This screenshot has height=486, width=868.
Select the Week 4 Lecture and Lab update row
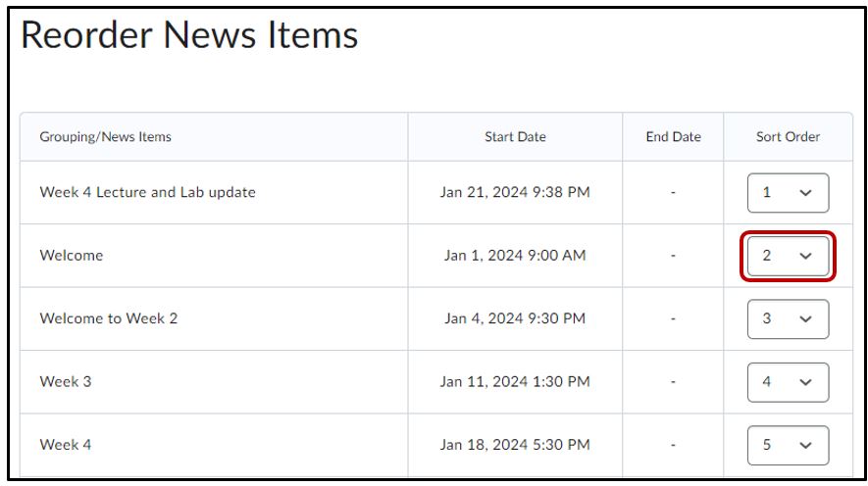coord(147,193)
